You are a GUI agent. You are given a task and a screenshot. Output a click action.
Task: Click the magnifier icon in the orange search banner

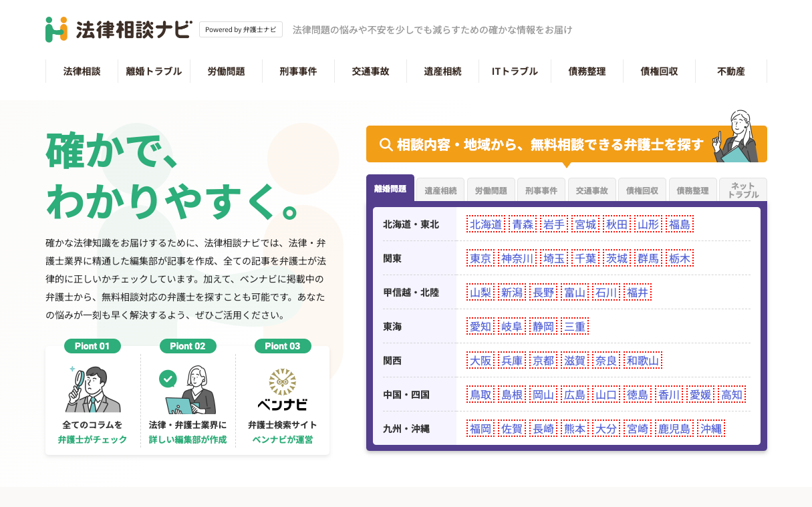[384, 143]
